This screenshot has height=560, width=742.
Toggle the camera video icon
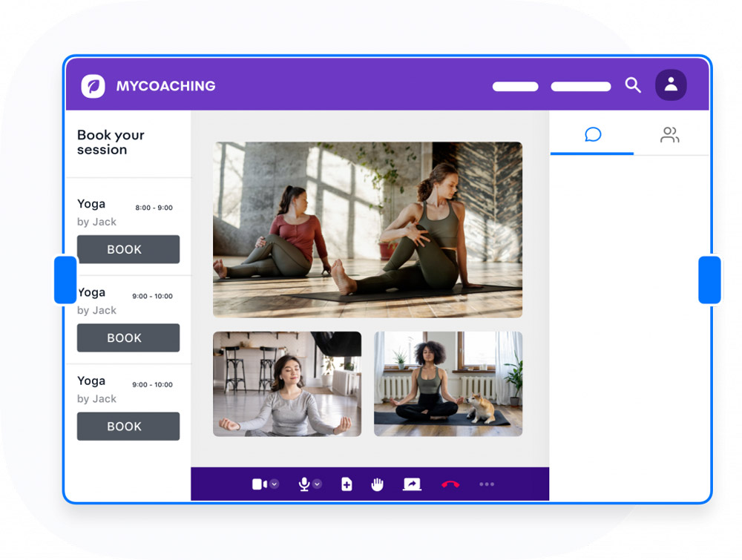point(259,484)
